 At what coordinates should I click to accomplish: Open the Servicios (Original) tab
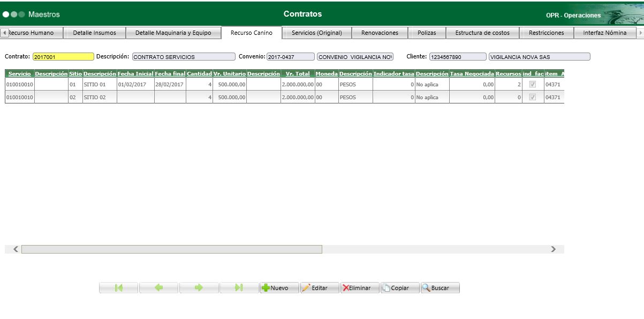tap(316, 33)
